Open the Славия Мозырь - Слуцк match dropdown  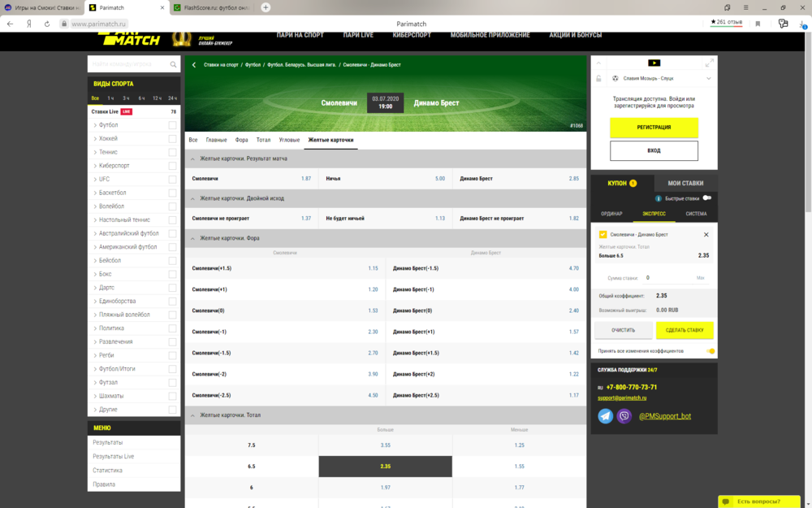pyautogui.click(x=708, y=78)
